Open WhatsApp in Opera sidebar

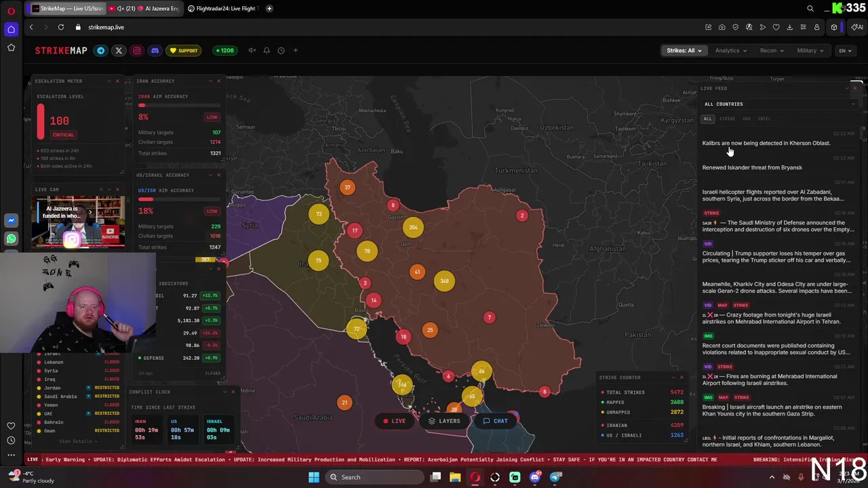point(11,239)
